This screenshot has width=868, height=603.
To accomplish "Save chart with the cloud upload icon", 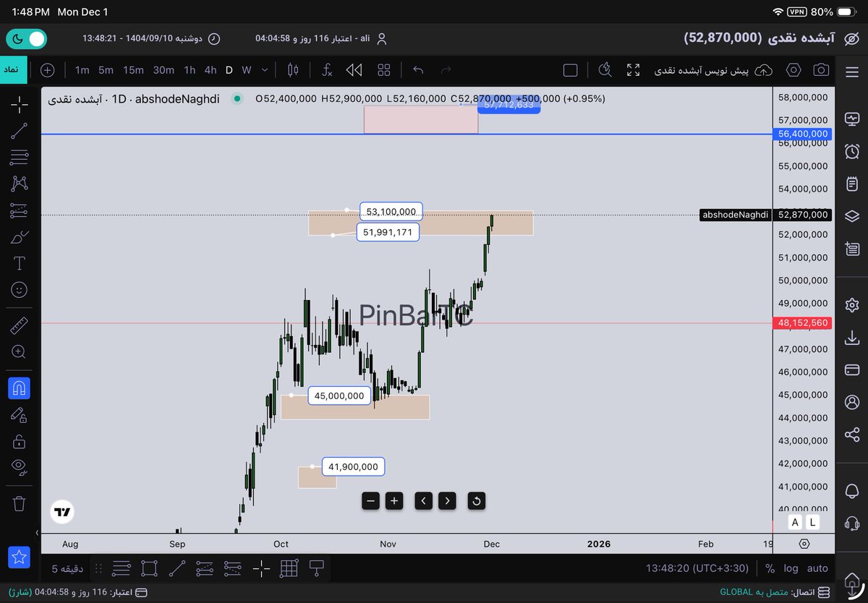I will coord(763,70).
